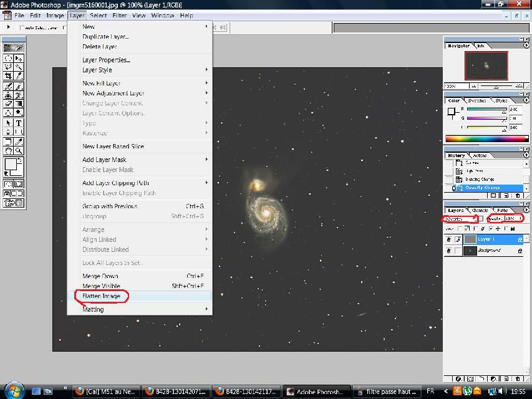Switch to Quick Mask mode

pos(19,184)
